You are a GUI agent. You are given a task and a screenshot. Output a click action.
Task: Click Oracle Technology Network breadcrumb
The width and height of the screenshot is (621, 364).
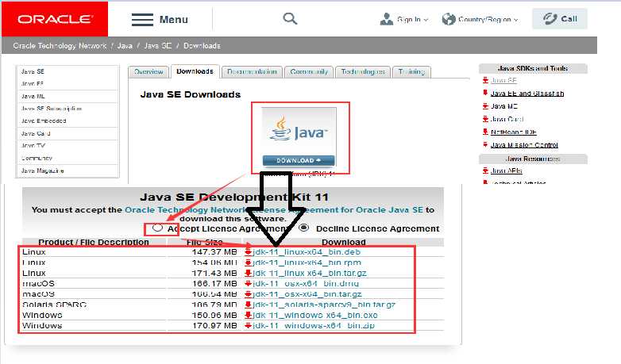point(60,46)
